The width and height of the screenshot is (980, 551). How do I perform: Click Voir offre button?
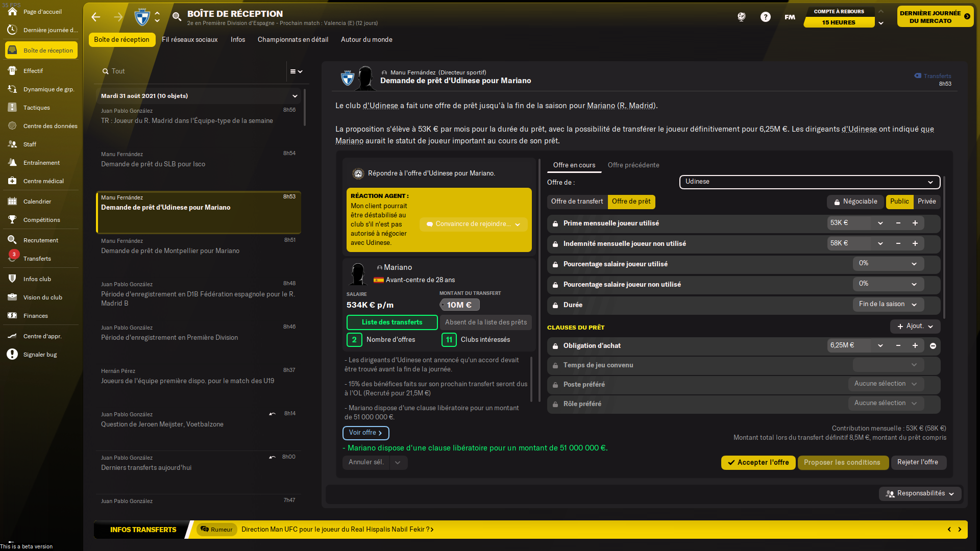coord(365,433)
